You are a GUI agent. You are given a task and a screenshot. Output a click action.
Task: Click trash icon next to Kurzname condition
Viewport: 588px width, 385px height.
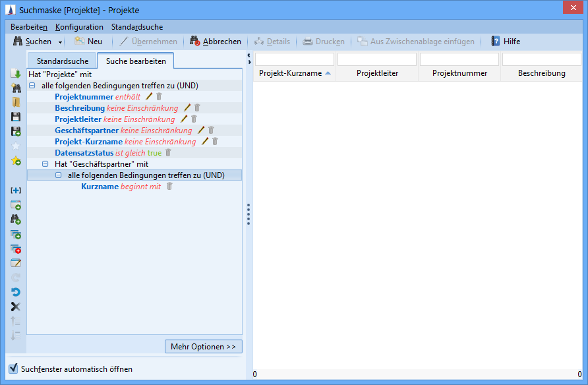tap(169, 187)
